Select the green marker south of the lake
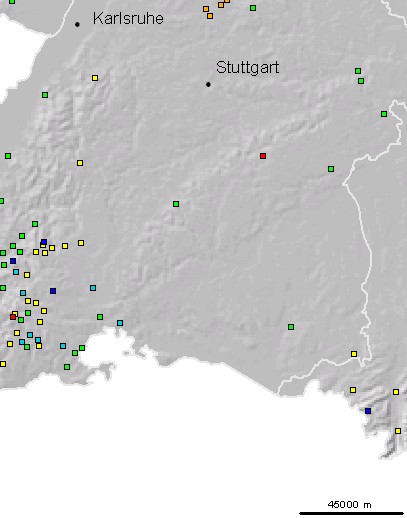The width and height of the screenshot is (407, 518). pyautogui.click(x=67, y=367)
